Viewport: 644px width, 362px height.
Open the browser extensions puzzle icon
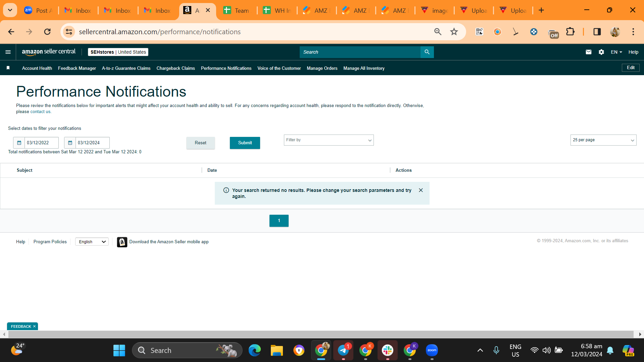570,32
